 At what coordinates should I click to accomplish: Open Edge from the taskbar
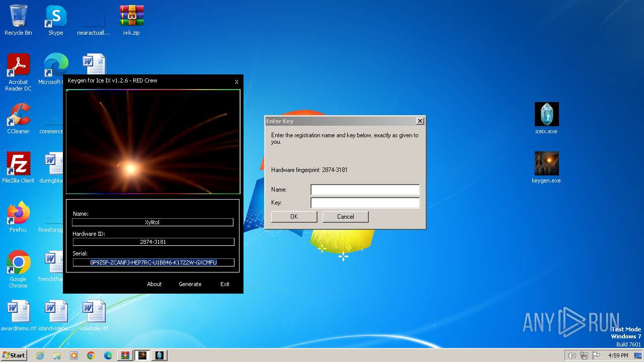[x=108, y=355]
